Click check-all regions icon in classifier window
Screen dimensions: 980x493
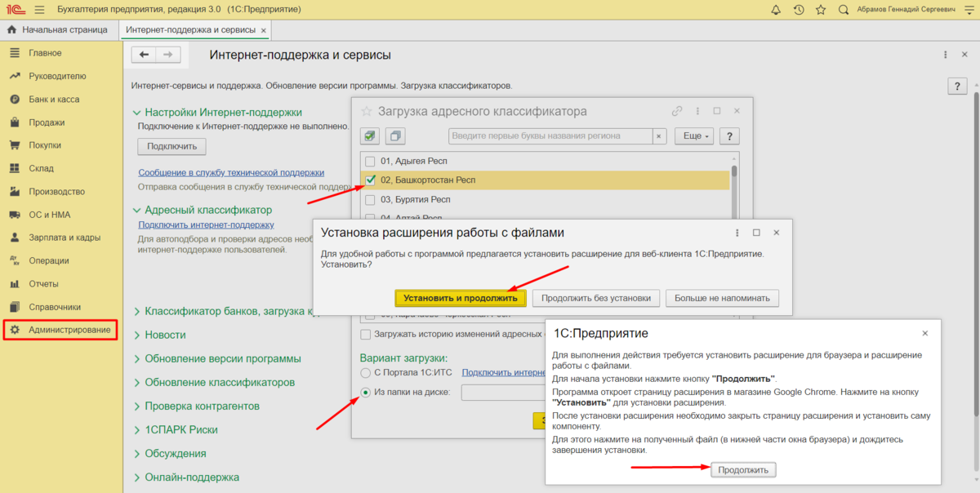click(371, 135)
